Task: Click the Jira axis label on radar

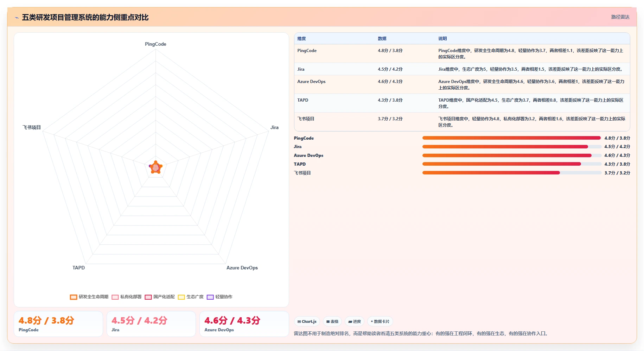Action: [274, 127]
